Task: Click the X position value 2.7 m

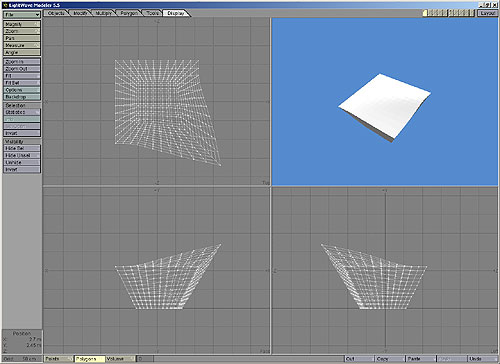Action: coord(35,339)
